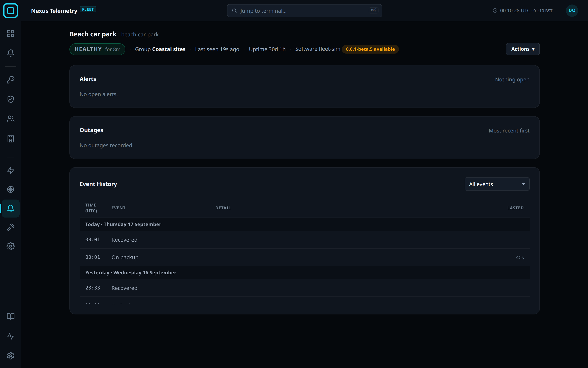Click the Coastal sites group link
This screenshot has height=368, width=588.
tap(169, 49)
